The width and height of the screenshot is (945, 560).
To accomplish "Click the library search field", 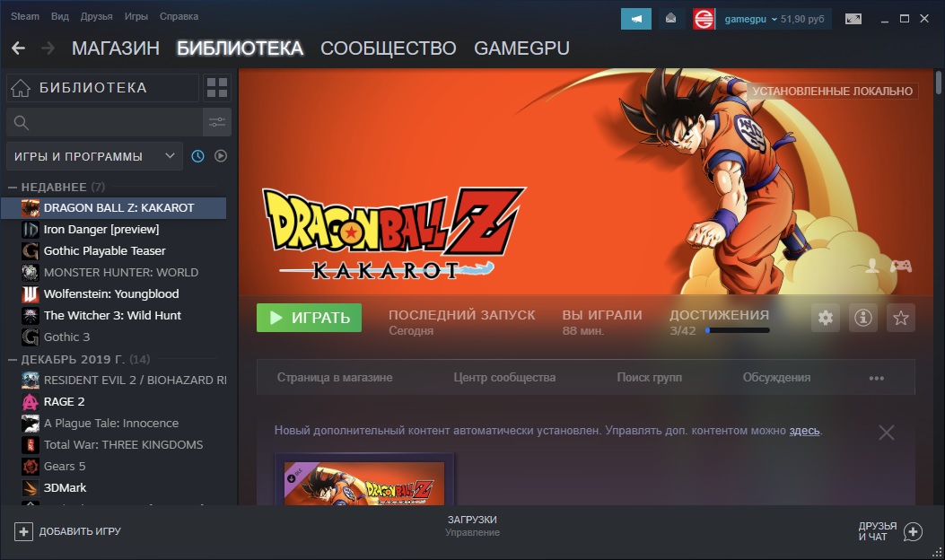I will (x=104, y=122).
